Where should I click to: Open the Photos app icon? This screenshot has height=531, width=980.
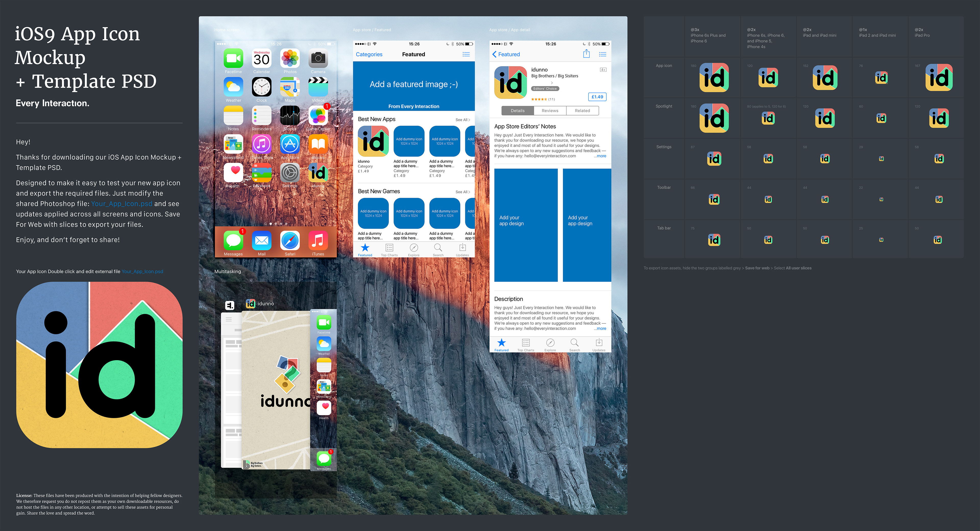[290, 58]
